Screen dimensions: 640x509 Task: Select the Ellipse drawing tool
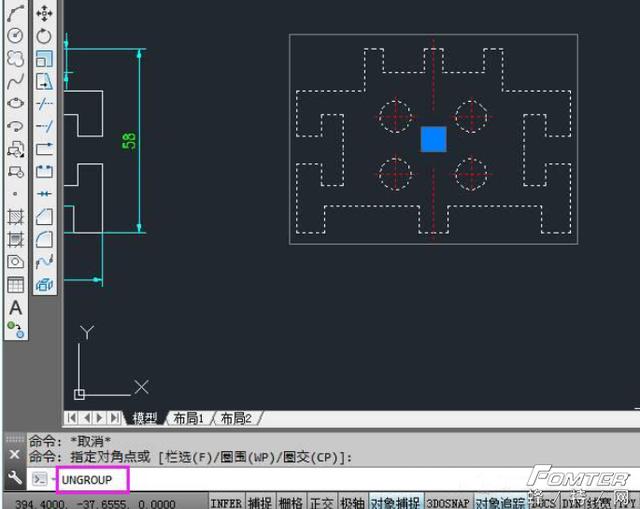16,103
